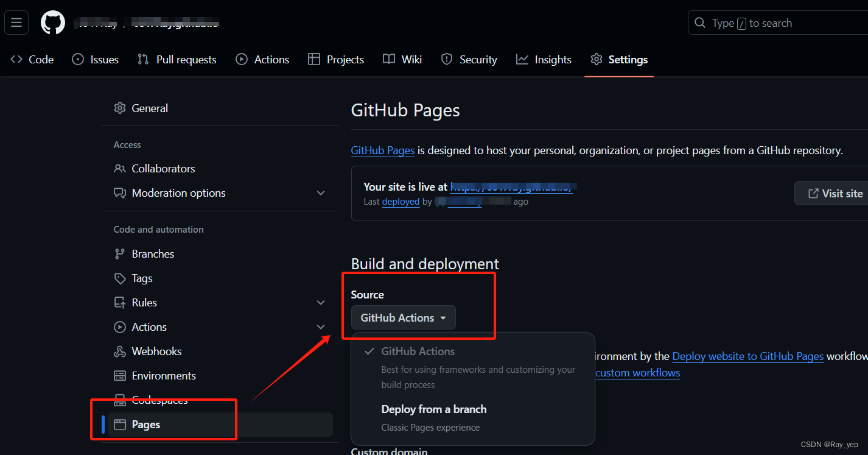Open Environments settings page
Image resolution: width=868 pixels, height=455 pixels.
click(x=220, y=375)
